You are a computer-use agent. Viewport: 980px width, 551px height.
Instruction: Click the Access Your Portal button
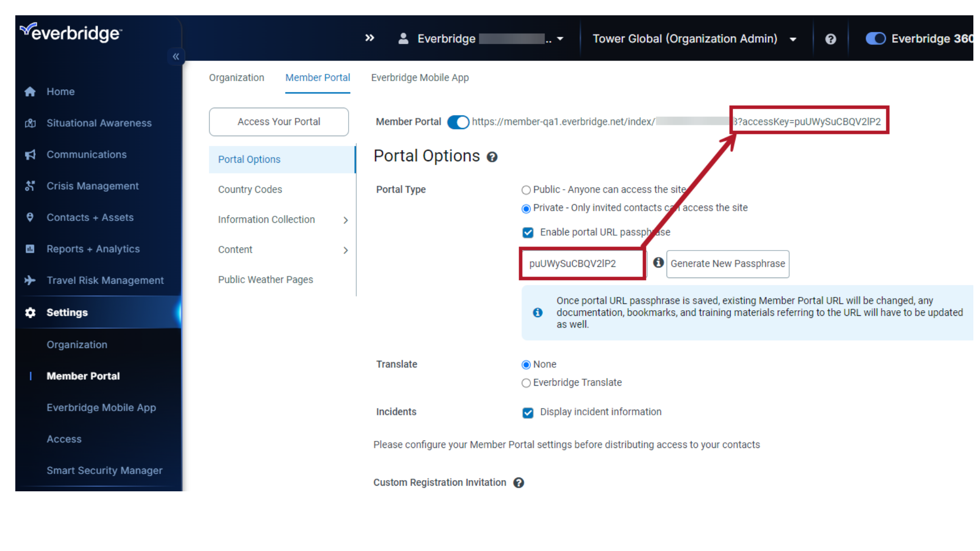click(x=279, y=122)
